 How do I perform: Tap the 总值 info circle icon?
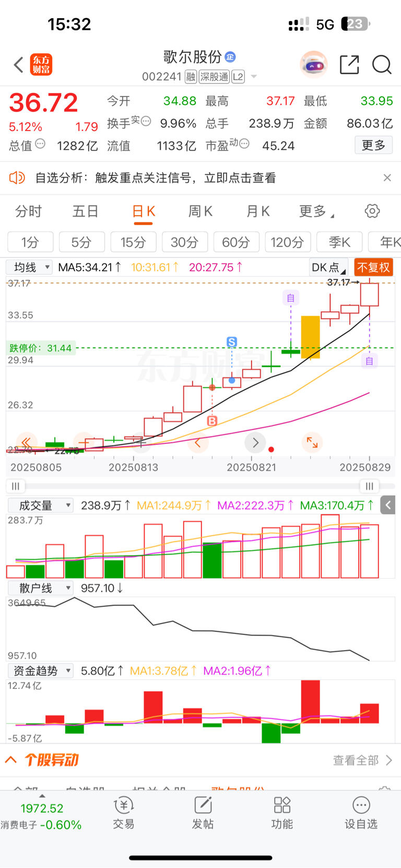pyautogui.click(x=40, y=143)
